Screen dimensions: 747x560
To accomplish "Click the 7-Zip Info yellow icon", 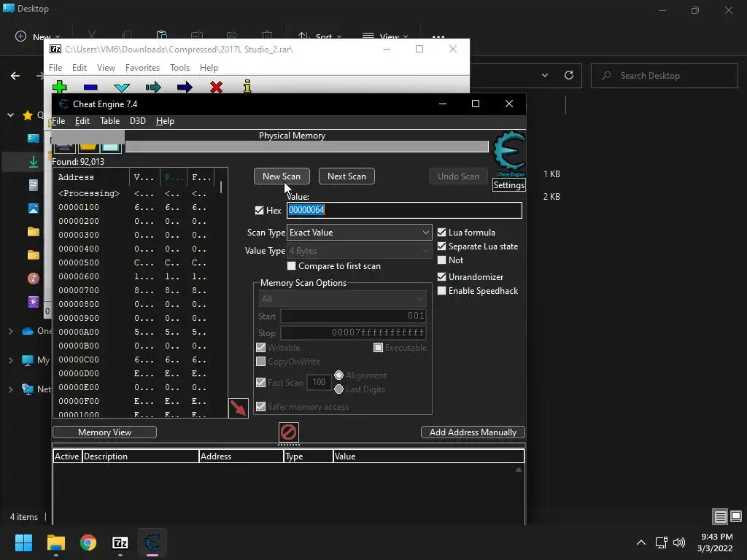I will pos(247,86).
